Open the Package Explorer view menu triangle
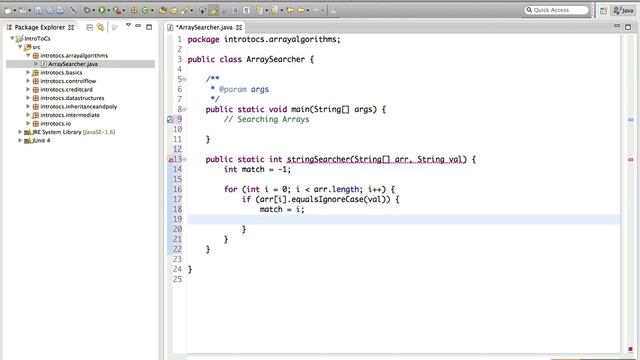The image size is (640, 360). 128,26
